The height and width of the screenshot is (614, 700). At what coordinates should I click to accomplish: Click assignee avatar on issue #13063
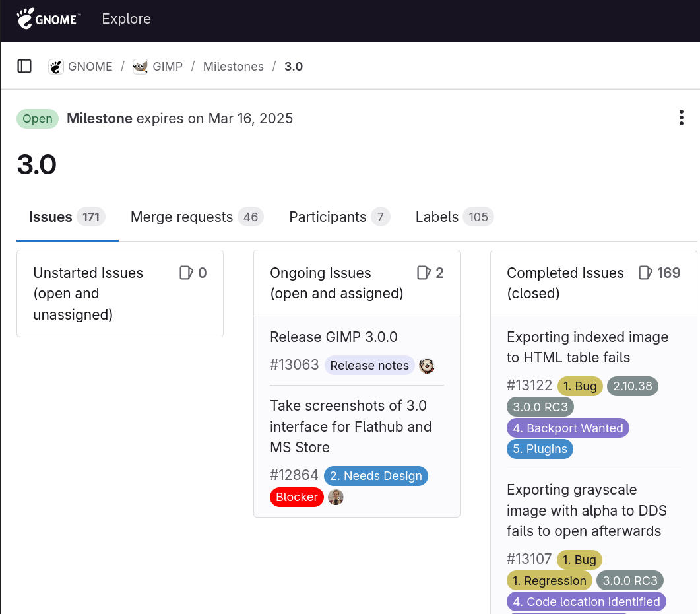coord(427,366)
